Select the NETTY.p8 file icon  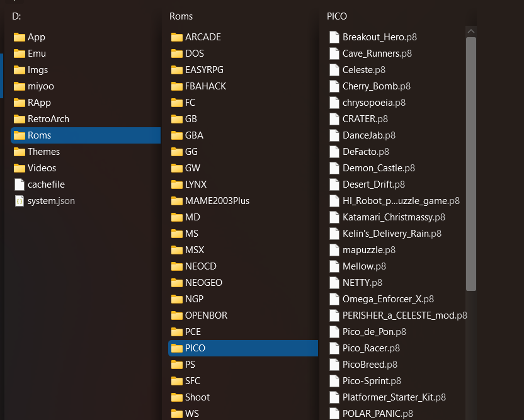334,283
